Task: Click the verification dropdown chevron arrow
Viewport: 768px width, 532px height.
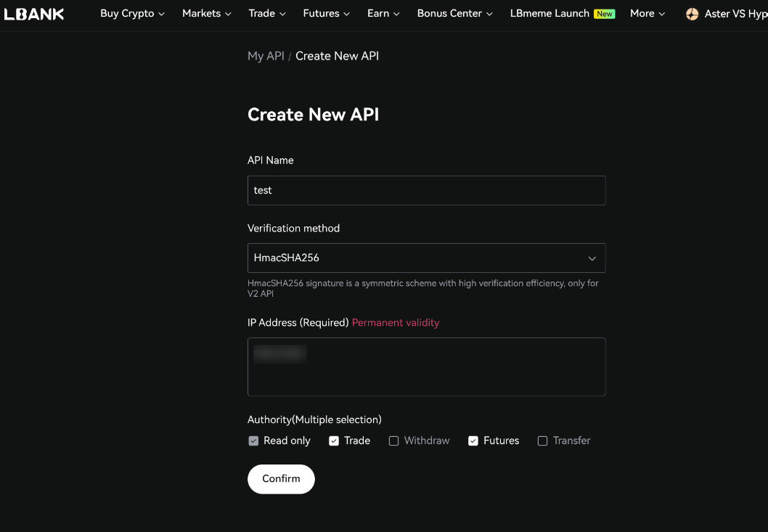Action: click(x=592, y=258)
